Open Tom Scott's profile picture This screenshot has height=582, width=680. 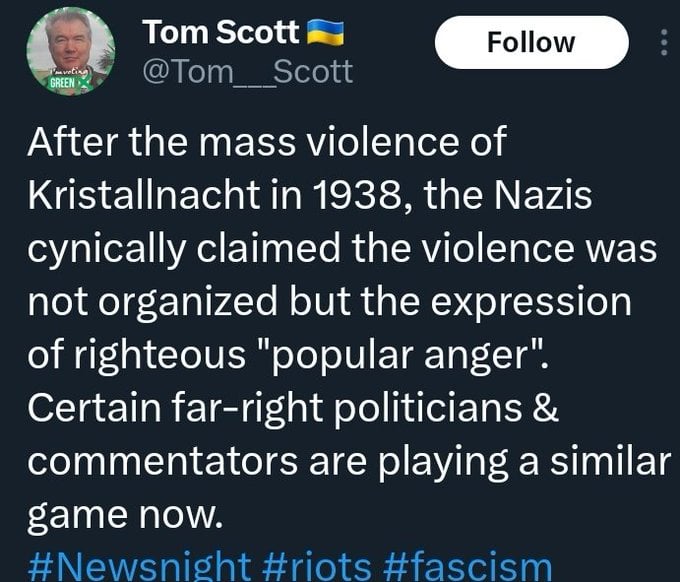click(x=71, y=51)
